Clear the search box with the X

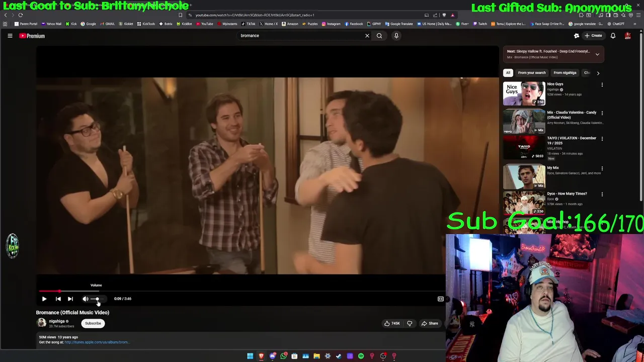tap(367, 36)
